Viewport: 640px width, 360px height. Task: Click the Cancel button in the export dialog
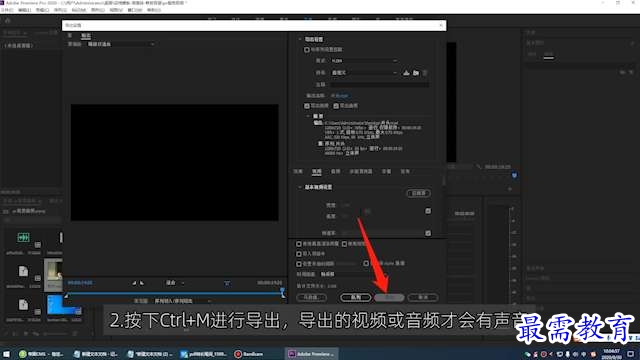pos(423,298)
